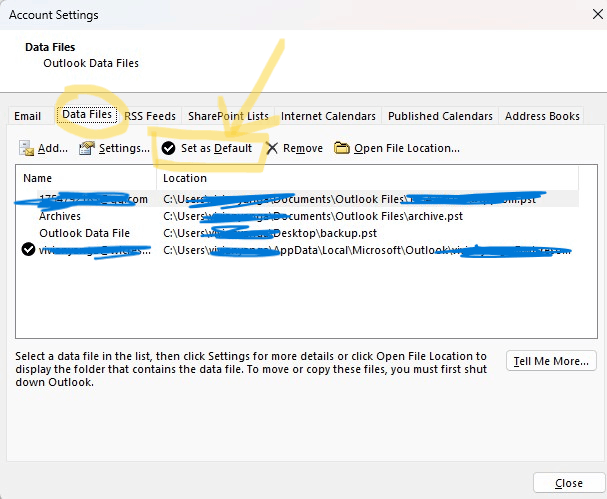Click the Name column header
This screenshot has height=499, width=607.
pos(86,178)
